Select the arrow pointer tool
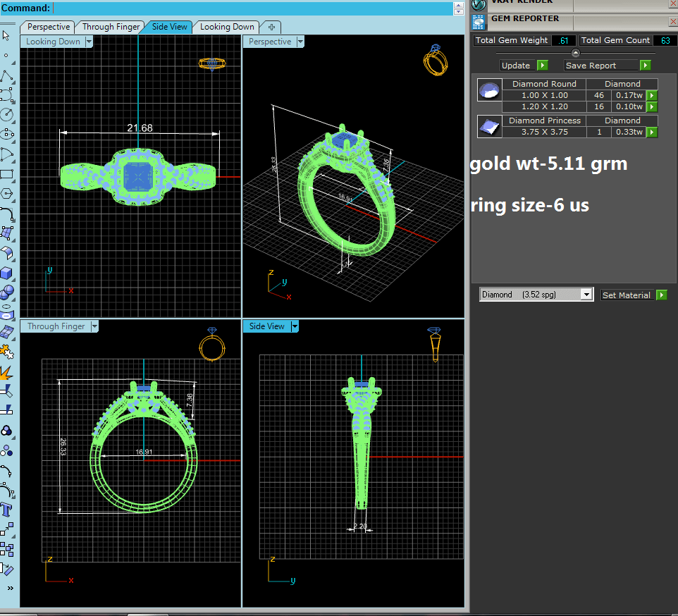 point(6,35)
